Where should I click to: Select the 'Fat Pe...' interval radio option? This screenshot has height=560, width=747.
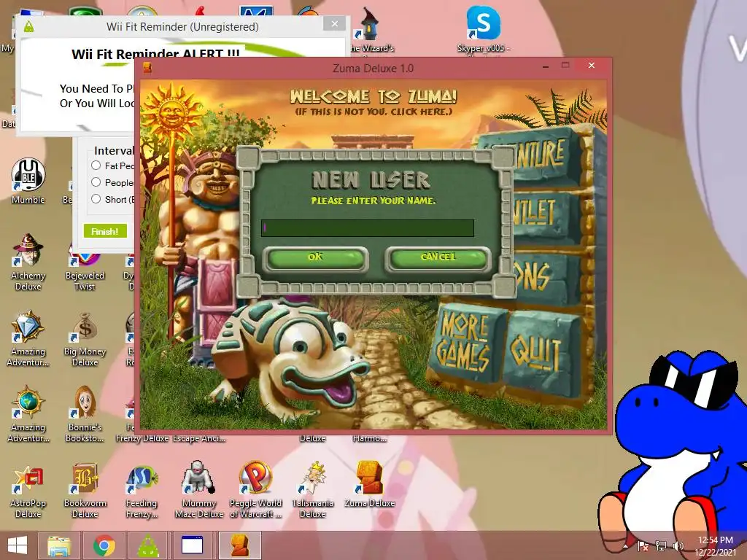coord(96,166)
